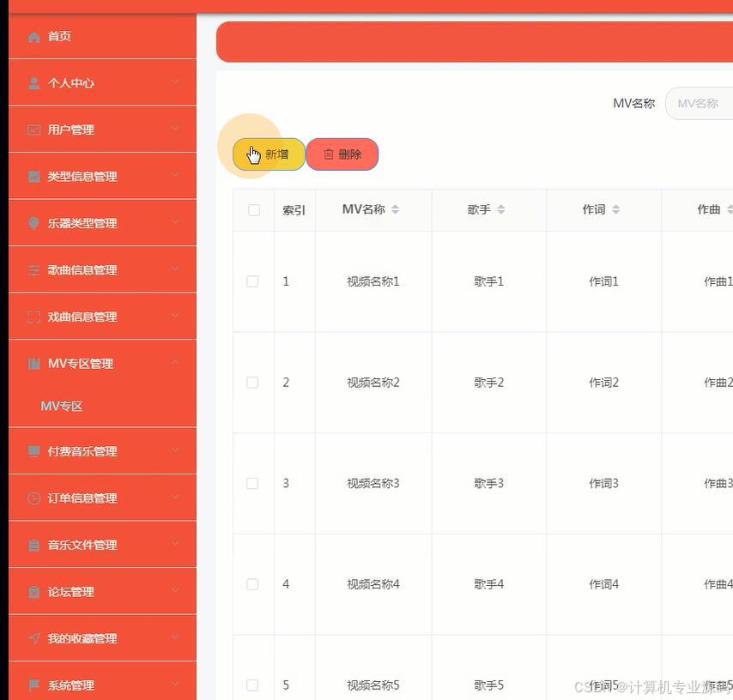Select the 个人中心 person icon
Screen dimensions: 733x700
[x=33, y=82]
